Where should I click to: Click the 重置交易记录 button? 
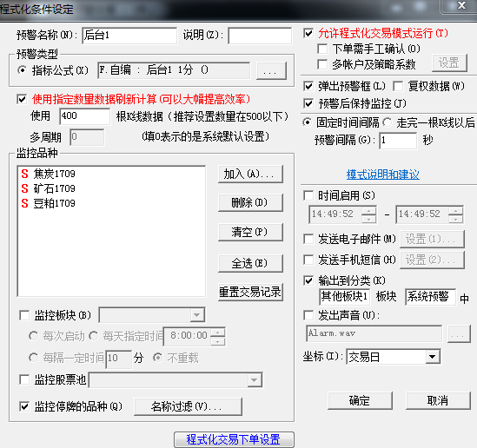250,292
